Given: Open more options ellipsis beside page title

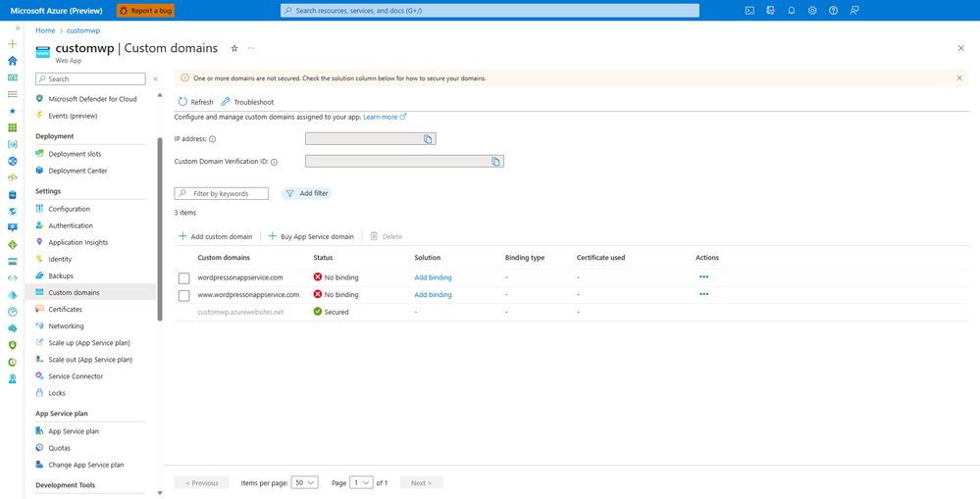Looking at the screenshot, I should pos(251,48).
